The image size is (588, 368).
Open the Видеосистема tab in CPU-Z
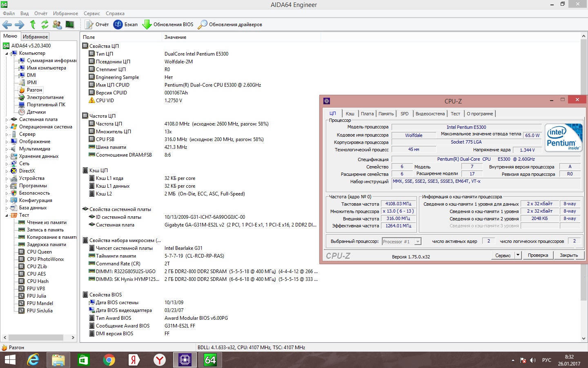[430, 114]
